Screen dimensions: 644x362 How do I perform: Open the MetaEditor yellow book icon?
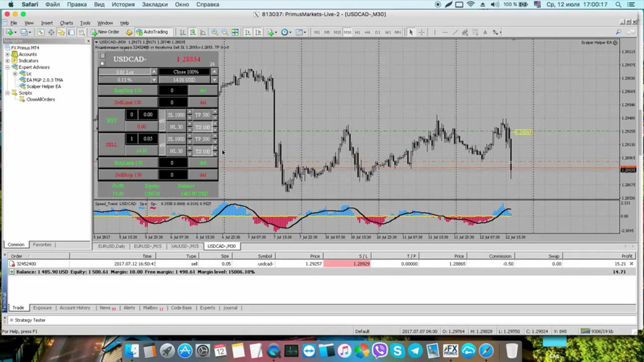(x=129, y=32)
